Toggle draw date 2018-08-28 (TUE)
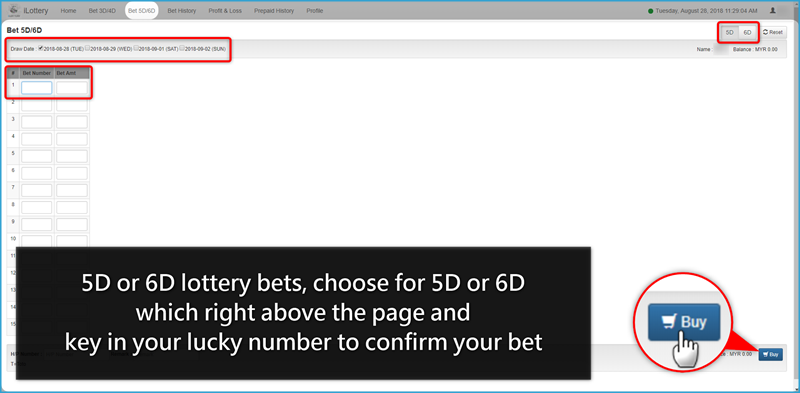 click(41, 48)
